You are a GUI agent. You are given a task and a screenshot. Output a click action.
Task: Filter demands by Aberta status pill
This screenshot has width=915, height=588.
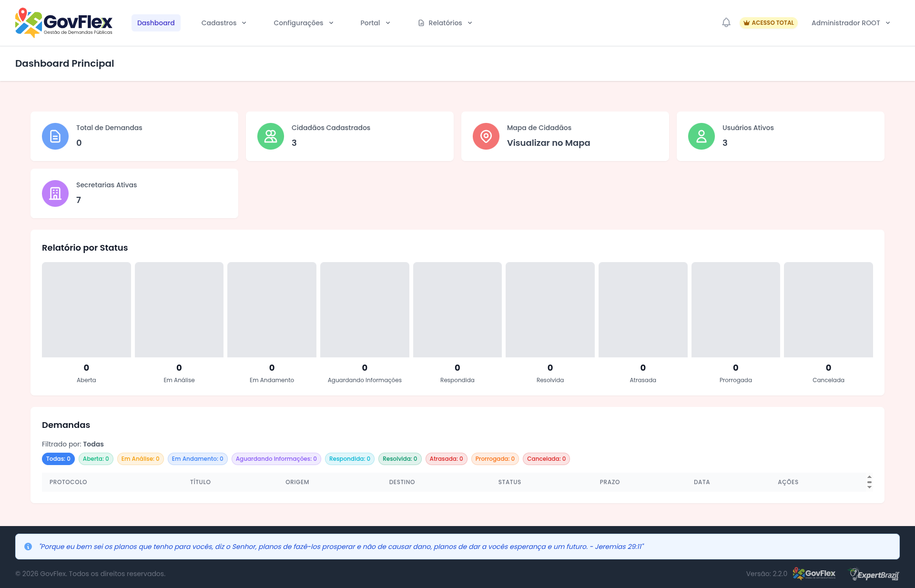(96, 459)
